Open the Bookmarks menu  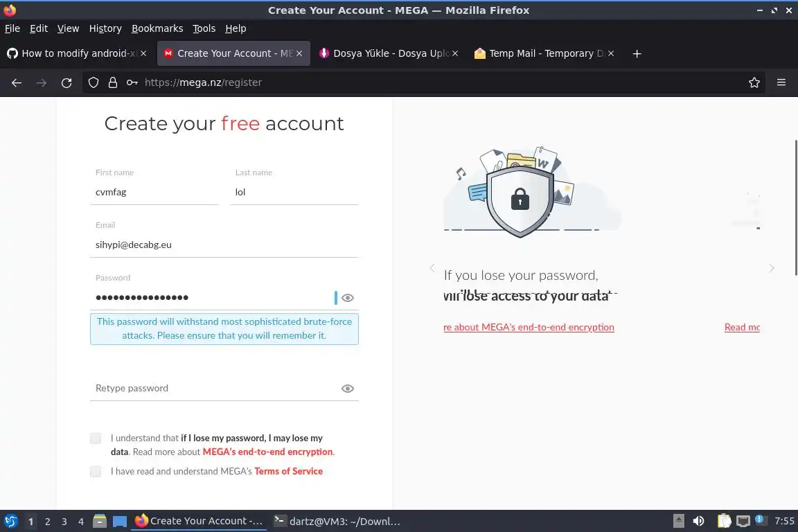click(x=157, y=28)
